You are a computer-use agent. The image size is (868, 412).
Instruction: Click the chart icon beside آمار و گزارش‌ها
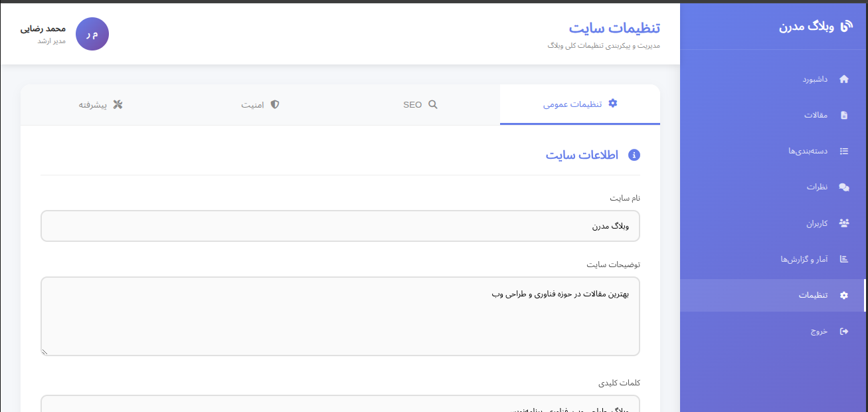click(x=844, y=259)
